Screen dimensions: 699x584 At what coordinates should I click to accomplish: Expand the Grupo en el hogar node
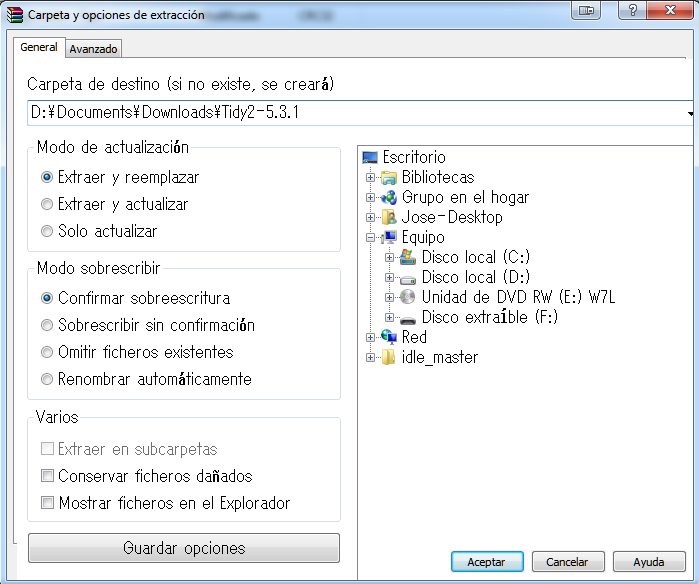(370, 197)
